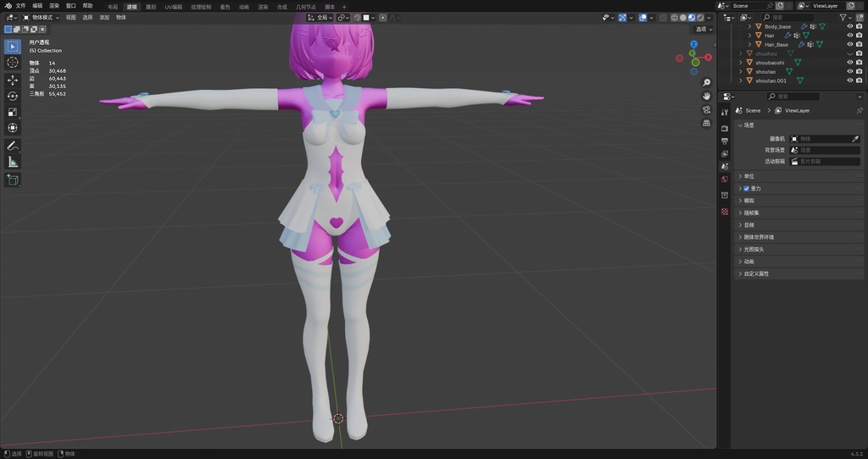Viewport: 868px width, 459px height.
Task: Select the Add Cube tool
Action: point(12,180)
